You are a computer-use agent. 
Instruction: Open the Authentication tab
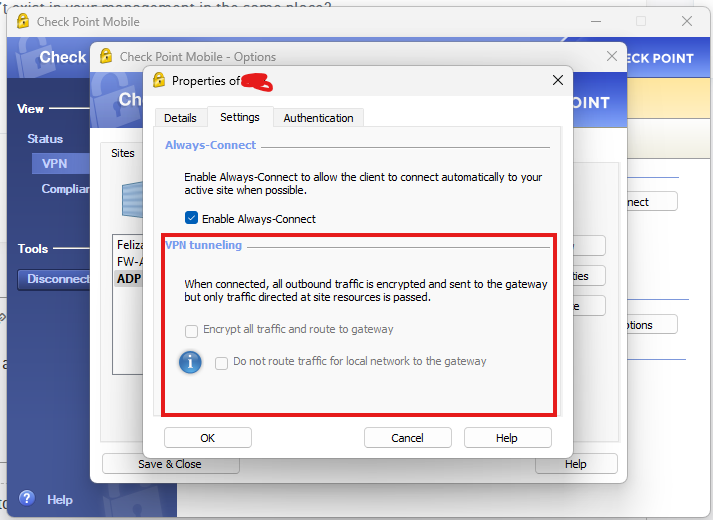click(x=318, y=118)
